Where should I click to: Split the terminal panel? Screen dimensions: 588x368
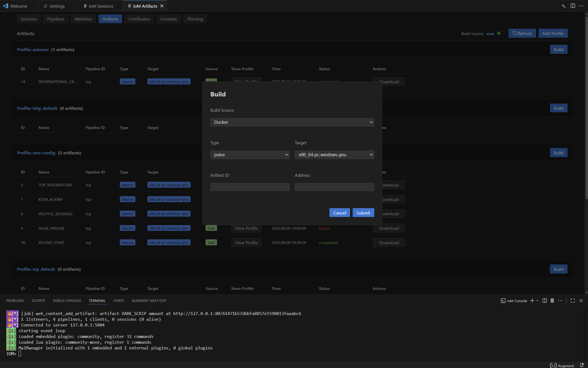(545, 301)
